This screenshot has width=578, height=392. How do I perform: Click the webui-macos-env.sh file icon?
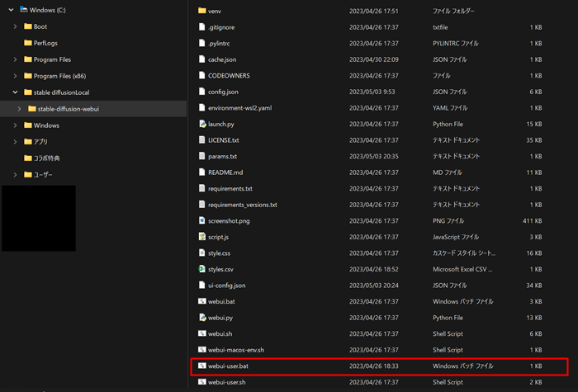pos(202,350)
